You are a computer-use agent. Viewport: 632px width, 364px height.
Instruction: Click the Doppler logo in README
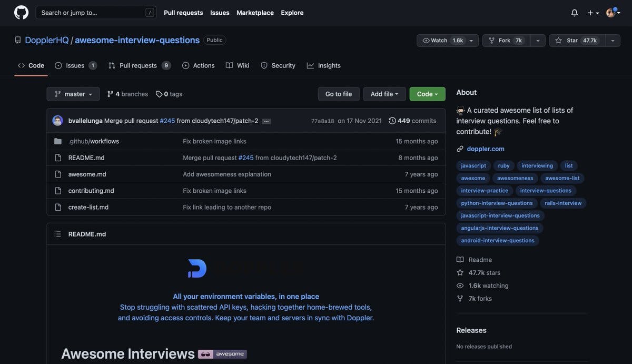pos(197,268)
